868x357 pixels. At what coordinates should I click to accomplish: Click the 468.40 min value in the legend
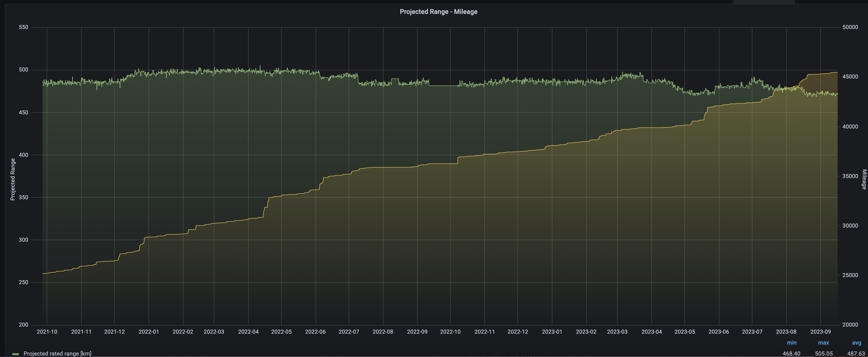pyautogui.click(x=791, y=354)
